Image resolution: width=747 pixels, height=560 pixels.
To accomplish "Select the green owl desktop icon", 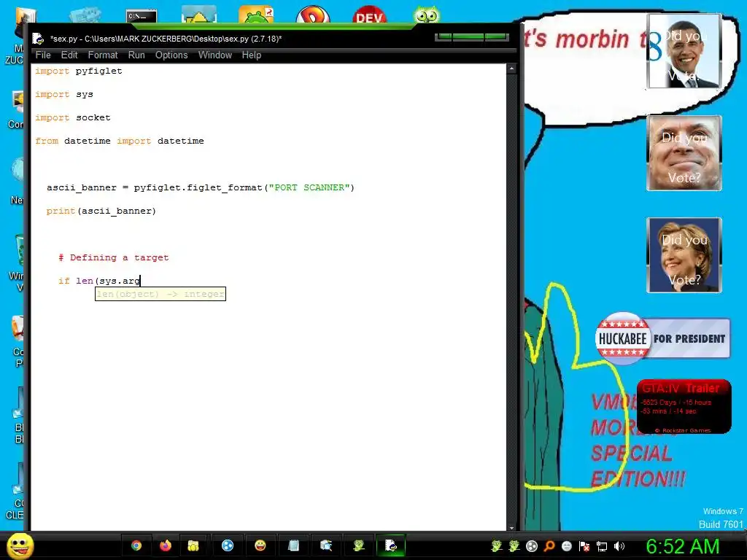I will coord(426,15).
